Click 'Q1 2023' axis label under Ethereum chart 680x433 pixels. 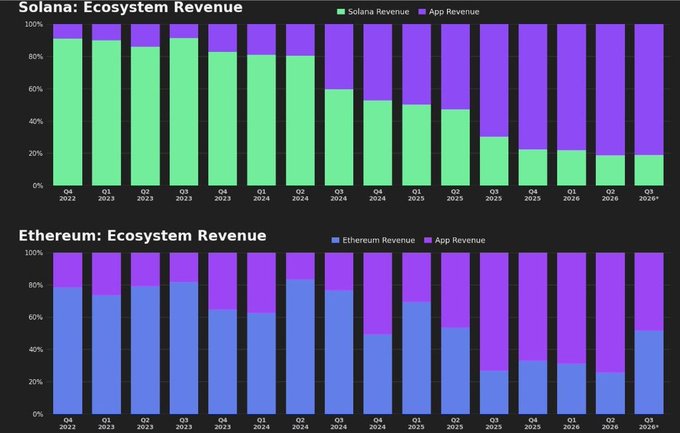(x=106, y=424)
